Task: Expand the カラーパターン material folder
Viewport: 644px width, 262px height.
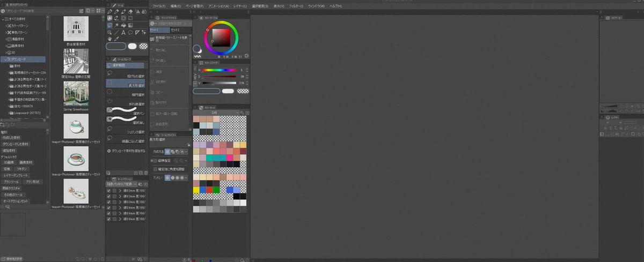Action: (7, 25)
